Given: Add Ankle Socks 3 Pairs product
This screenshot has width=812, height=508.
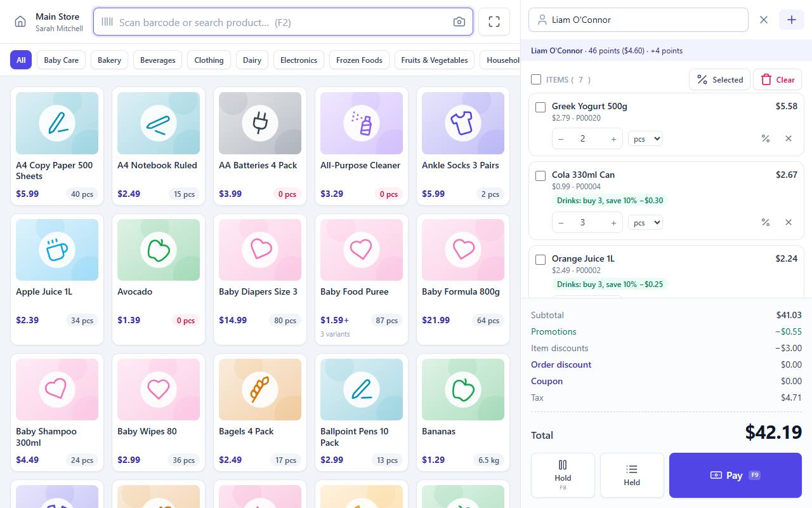Looking at the screenshot, I should (463, 146).
